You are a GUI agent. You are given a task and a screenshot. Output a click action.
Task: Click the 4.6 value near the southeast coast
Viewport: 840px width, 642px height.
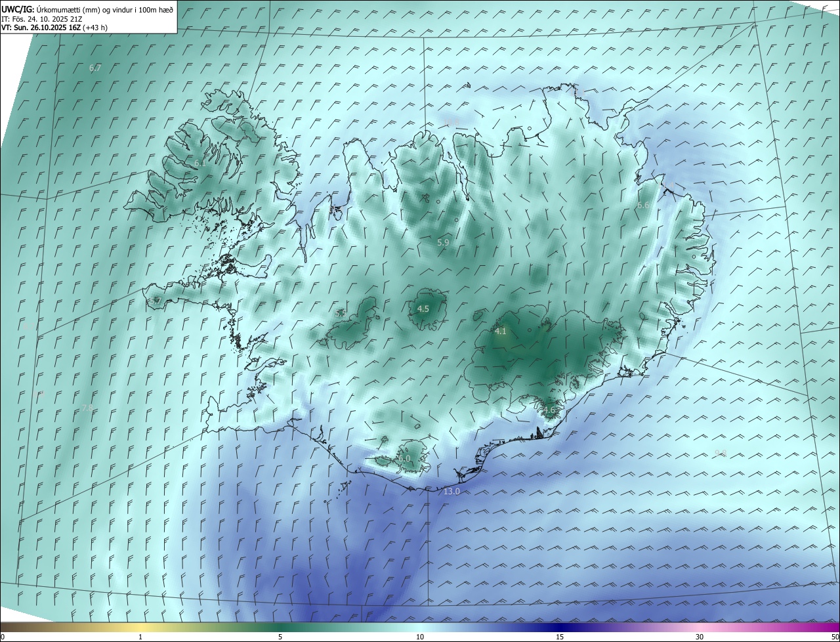tap(549, 410)
